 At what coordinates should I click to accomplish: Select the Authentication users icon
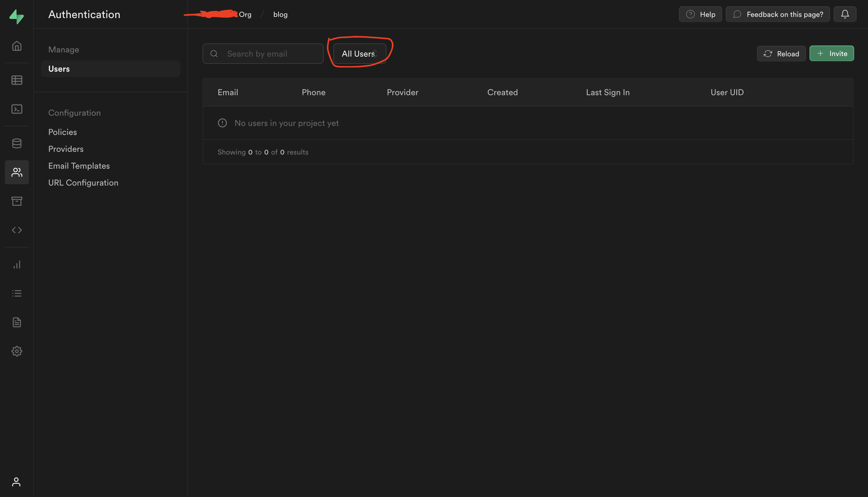[x=17, y=172]
